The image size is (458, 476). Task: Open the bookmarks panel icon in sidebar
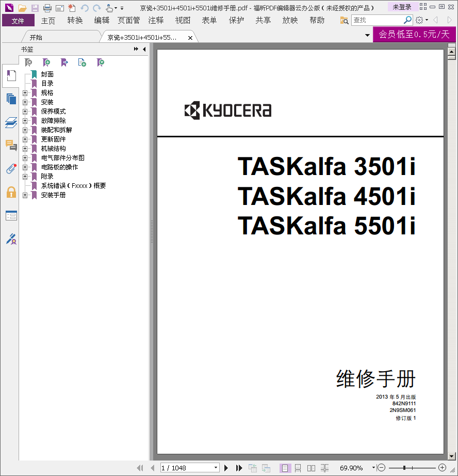click(11, 75)
